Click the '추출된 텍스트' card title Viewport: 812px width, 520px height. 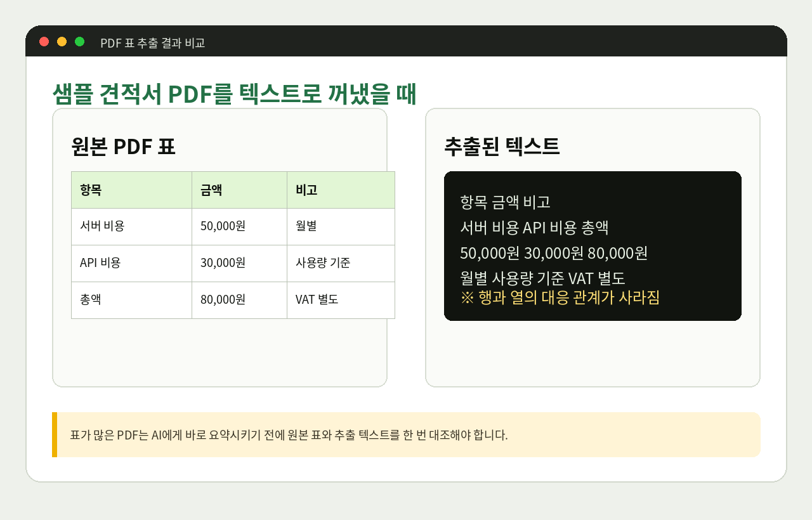point(502,146)
